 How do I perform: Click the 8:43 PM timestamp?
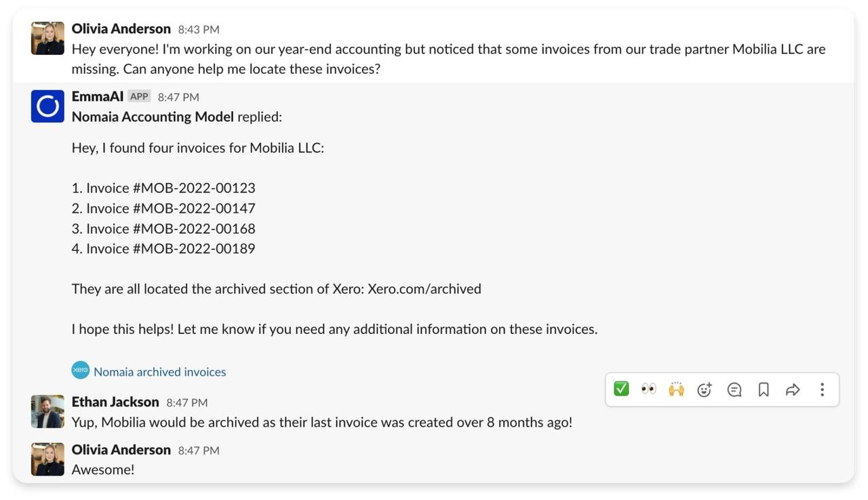pyautogui.click(x=199, y=29)
